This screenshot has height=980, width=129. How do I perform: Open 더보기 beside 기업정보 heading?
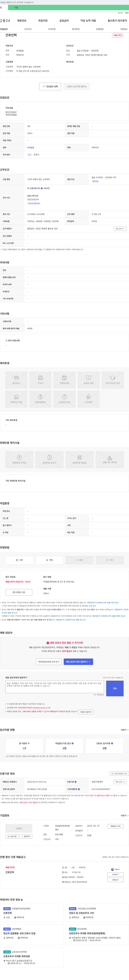124,816
